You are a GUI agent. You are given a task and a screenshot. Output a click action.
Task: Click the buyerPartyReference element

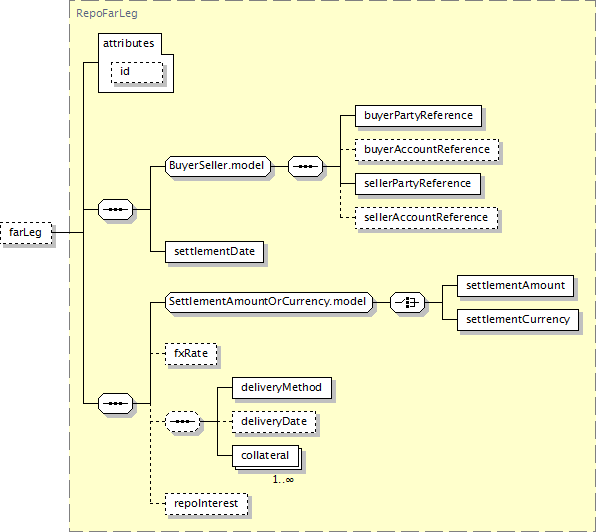coord(418,116)
